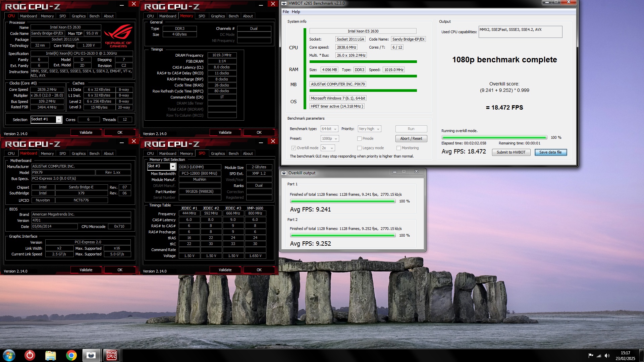Click the Show desktop strip beside the clock

click(641, 356)
